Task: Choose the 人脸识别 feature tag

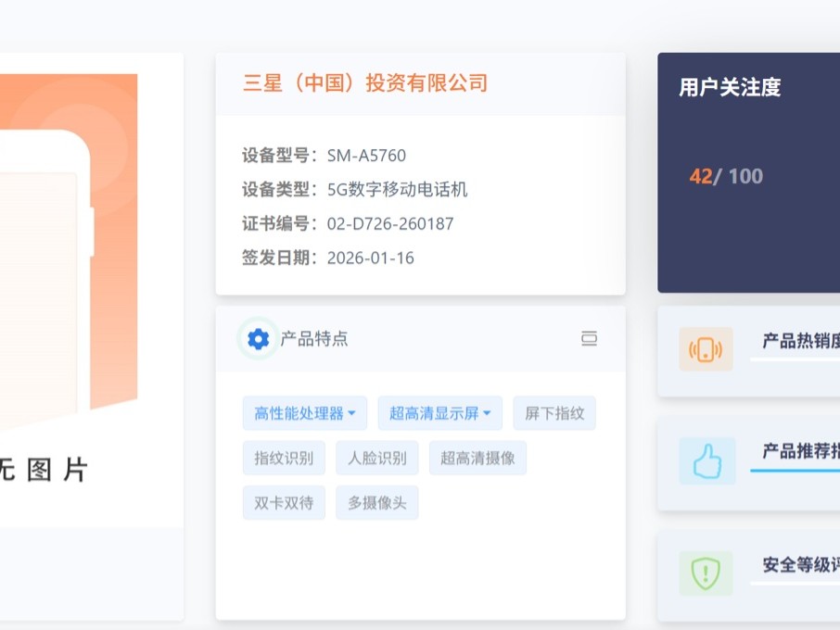Action: (x=377, y=458)
